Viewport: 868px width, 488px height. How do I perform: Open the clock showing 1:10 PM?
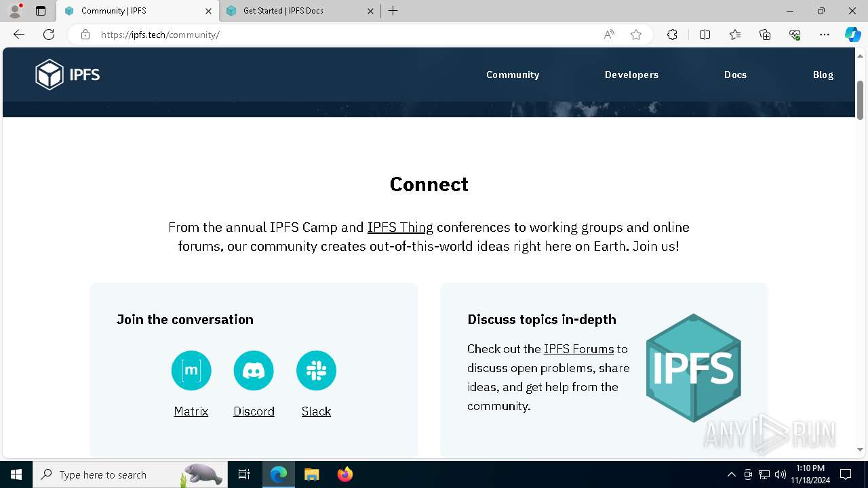point(810,474)
